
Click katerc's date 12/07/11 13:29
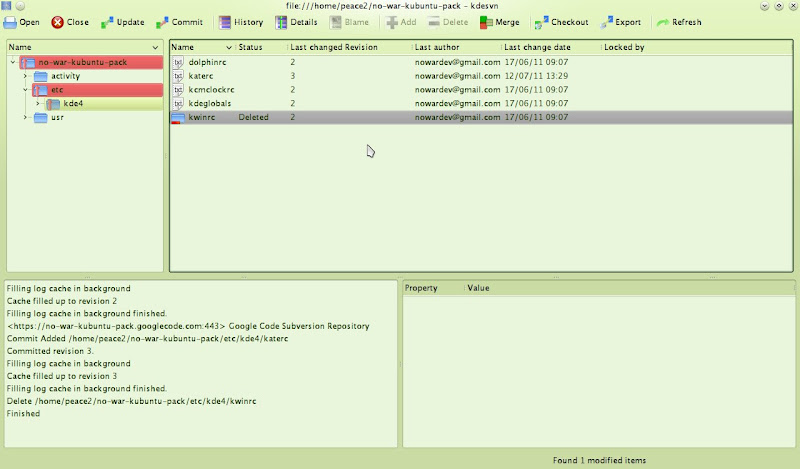pyautogui.click(x=536, y=76)
